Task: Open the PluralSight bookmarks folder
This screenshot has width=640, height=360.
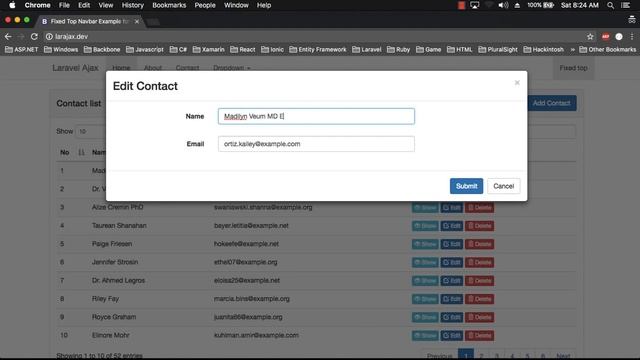Action: [498, 49]
